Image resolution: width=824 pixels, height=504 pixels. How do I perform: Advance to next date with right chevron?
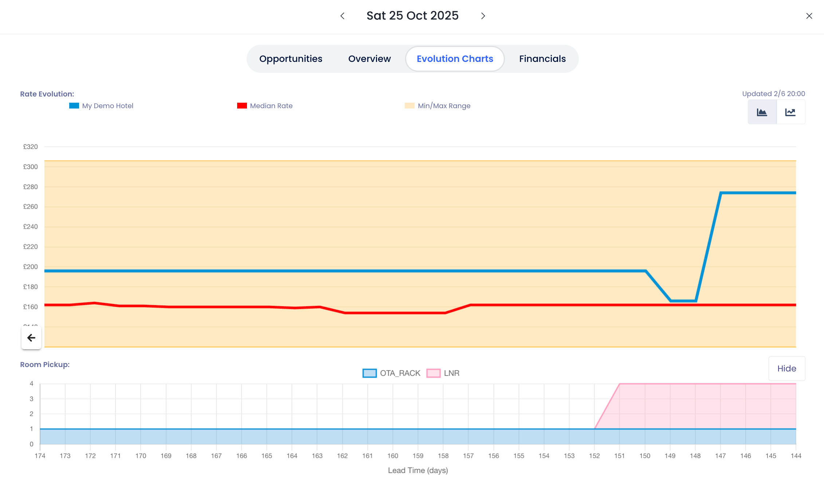(x=483, y=16)
